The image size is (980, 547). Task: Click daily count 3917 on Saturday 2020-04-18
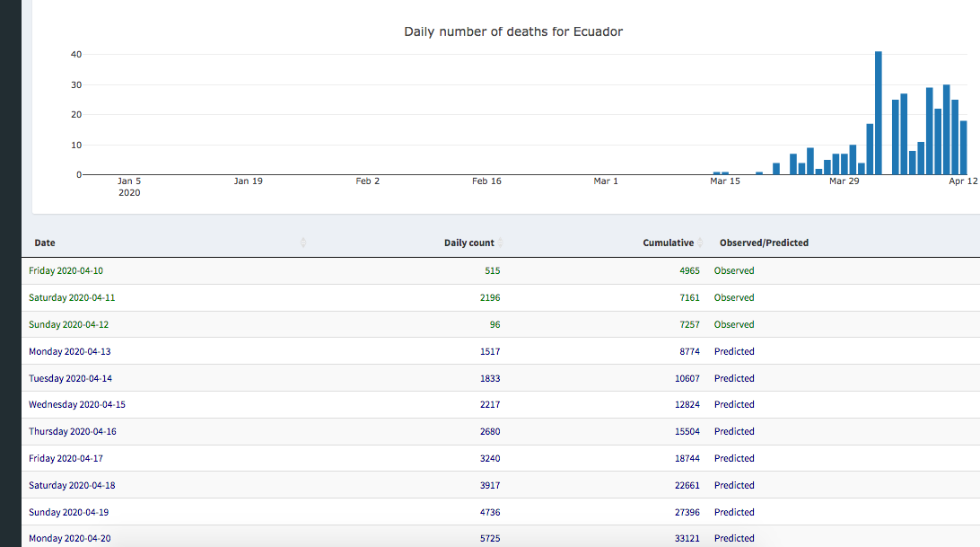coord(490,485)
